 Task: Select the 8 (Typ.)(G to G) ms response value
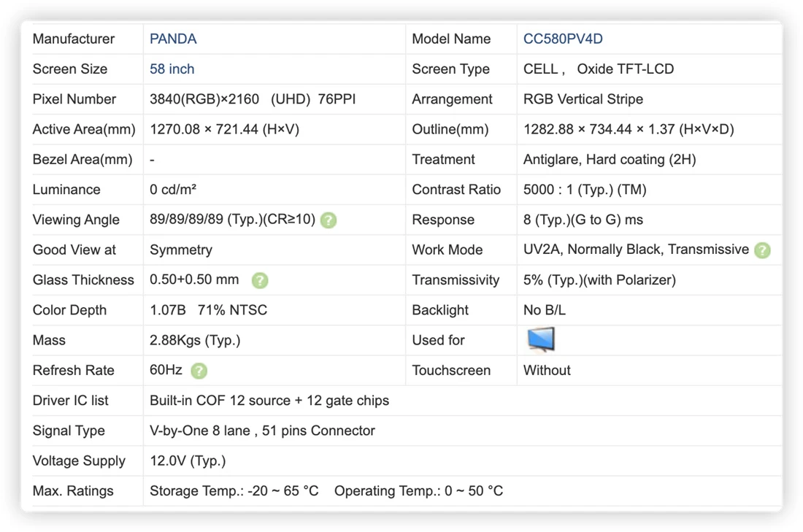(583, 220)
